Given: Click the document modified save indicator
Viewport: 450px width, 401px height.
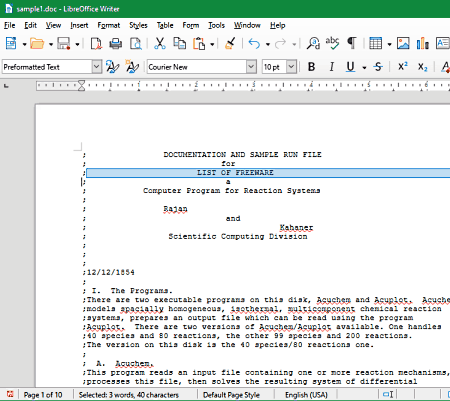Looking at the screenshot, I should pyautogui.click(x=10, y=395).
